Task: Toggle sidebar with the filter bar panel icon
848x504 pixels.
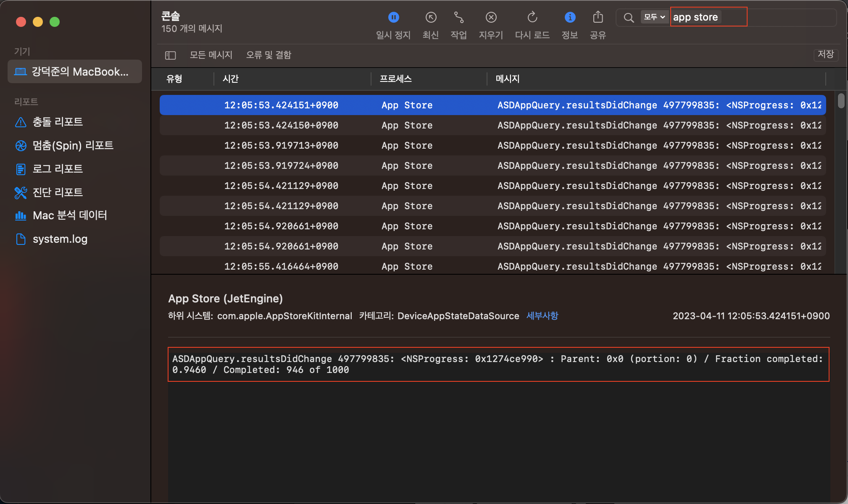Action: tap(170, 55)
